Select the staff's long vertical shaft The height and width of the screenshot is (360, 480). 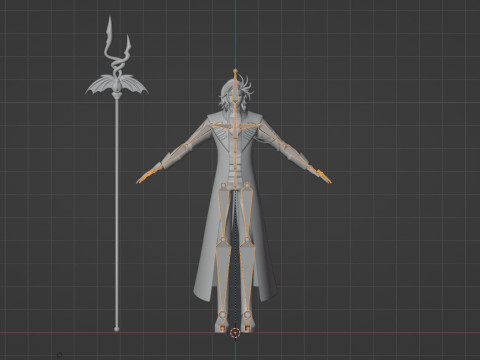(x=117, y=213)
